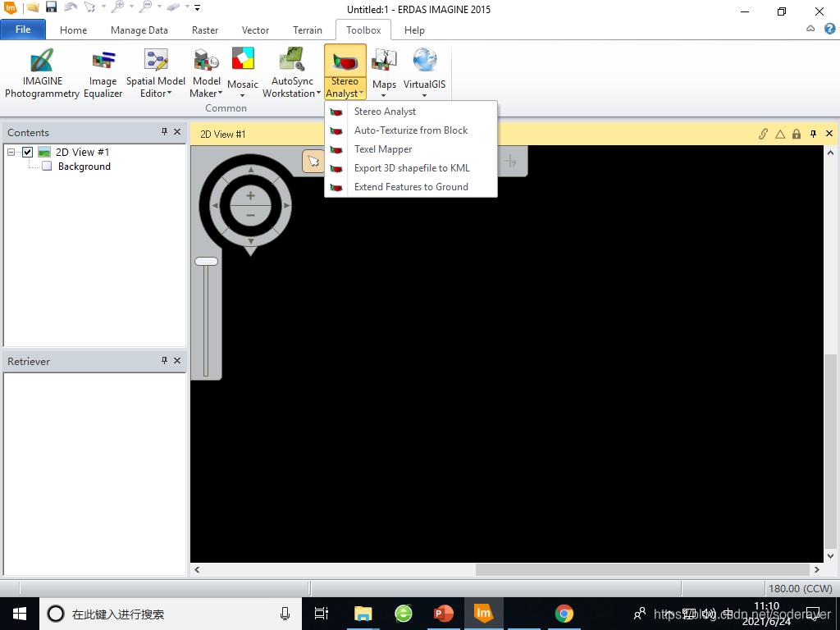Click the eraser icon in quick access toolbar
This screenshot has height=630, width=840.
point(172,7)
